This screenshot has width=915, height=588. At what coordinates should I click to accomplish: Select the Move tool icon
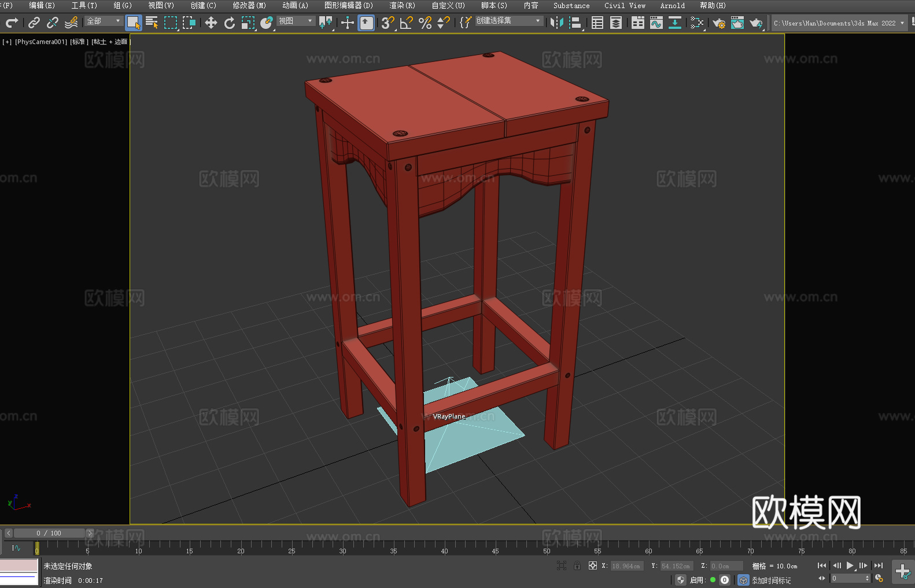click(x=211, y=23)
